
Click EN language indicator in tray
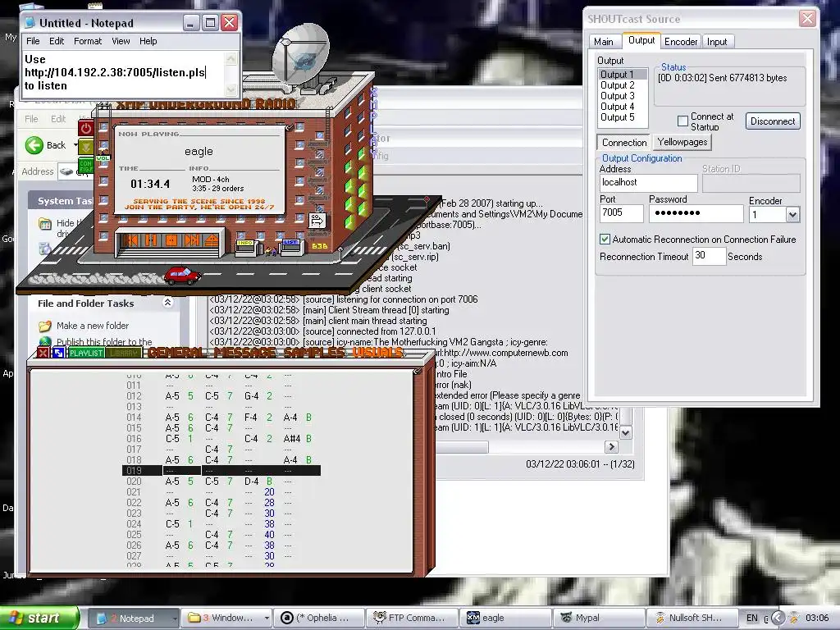751,619
